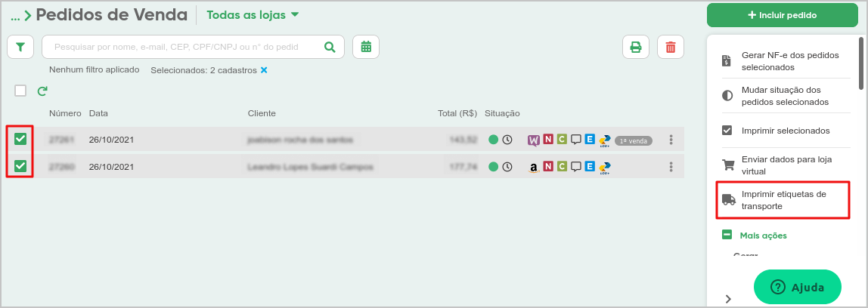Uncheck the second order checkbox

point(20,166)
